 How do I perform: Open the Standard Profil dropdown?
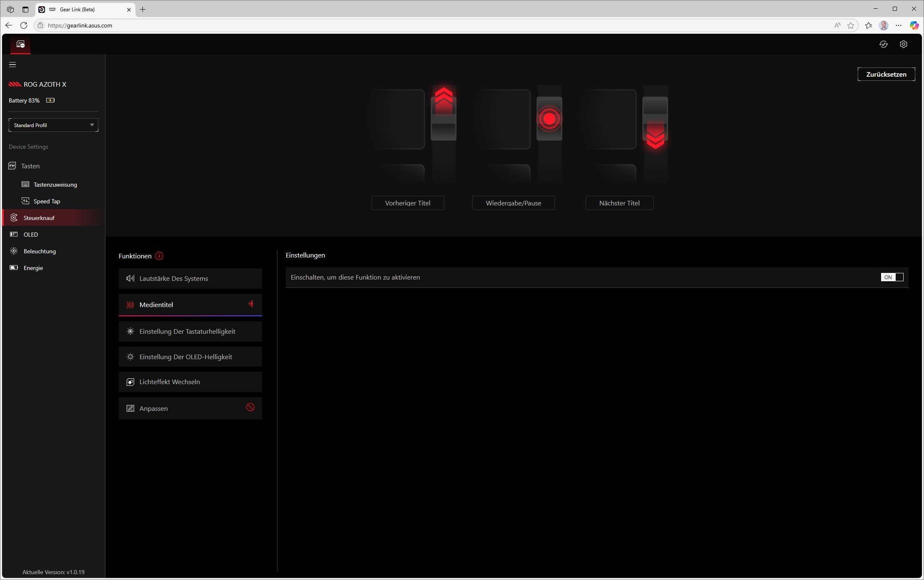[x=53, y=125]
